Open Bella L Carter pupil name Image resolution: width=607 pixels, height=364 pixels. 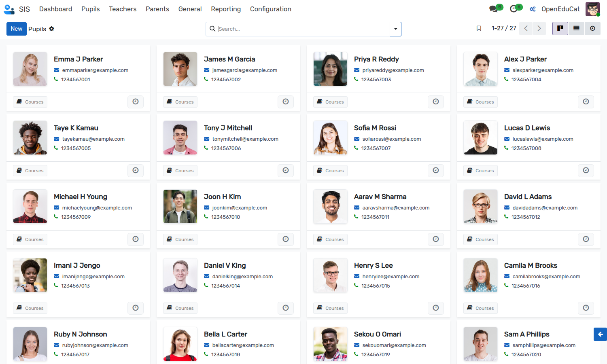click(x=225, y=334)
